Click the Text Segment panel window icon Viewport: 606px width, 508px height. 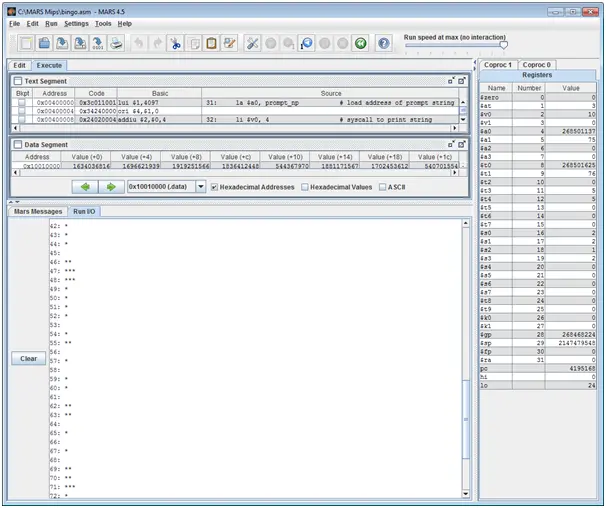pos(18,81)
